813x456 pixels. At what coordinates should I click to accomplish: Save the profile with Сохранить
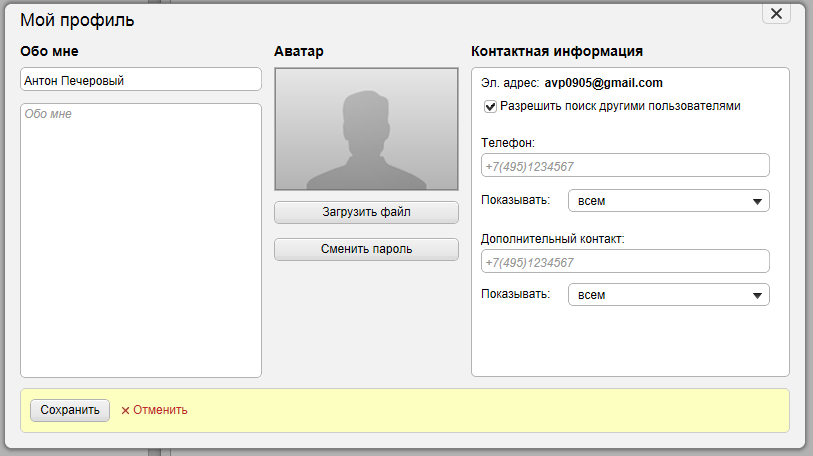(70, 410)
